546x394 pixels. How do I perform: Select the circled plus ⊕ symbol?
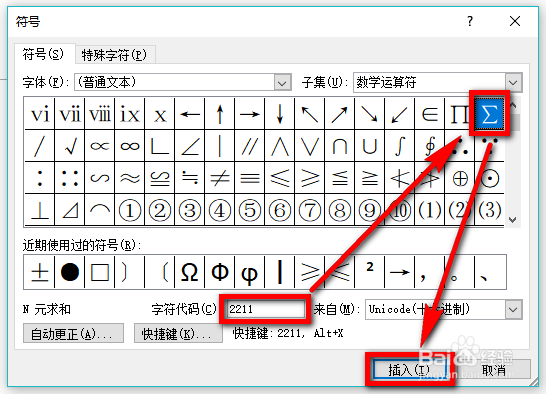coord(459,178)
